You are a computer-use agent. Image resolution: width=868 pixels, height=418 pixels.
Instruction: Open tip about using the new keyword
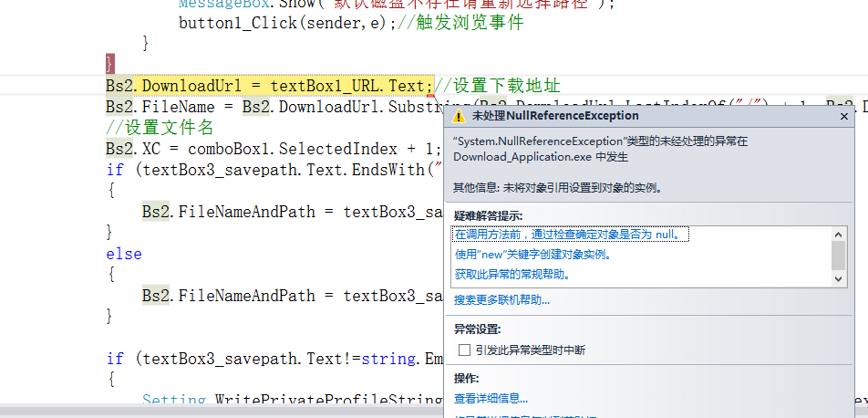[x=533, y=255]
